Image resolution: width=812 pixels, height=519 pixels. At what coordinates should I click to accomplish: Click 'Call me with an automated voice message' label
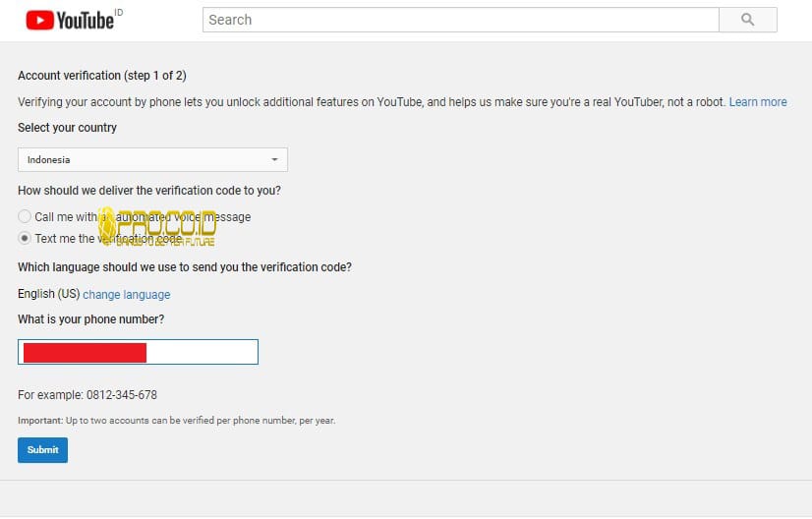tap(143, 216)
